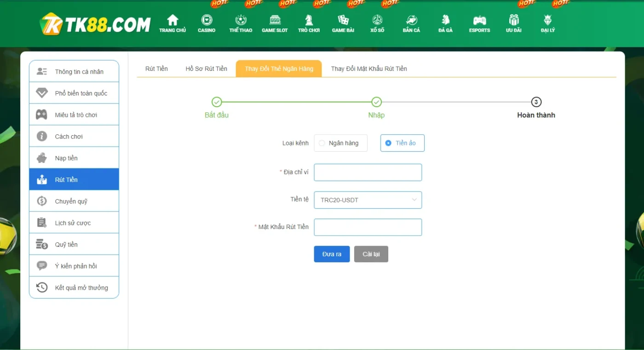Click the Mật Khẩu Rút Tiền field
The height and width of the screenshot is (350, 644).
point(368,227)
